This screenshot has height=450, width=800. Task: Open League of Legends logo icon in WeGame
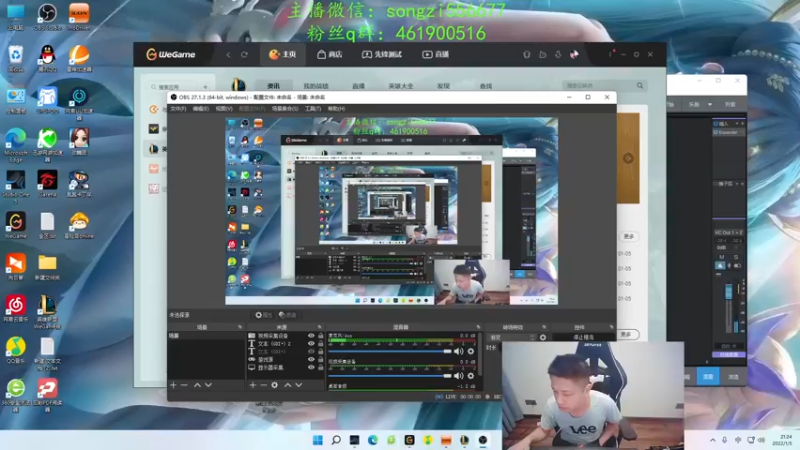coord(238,85)
